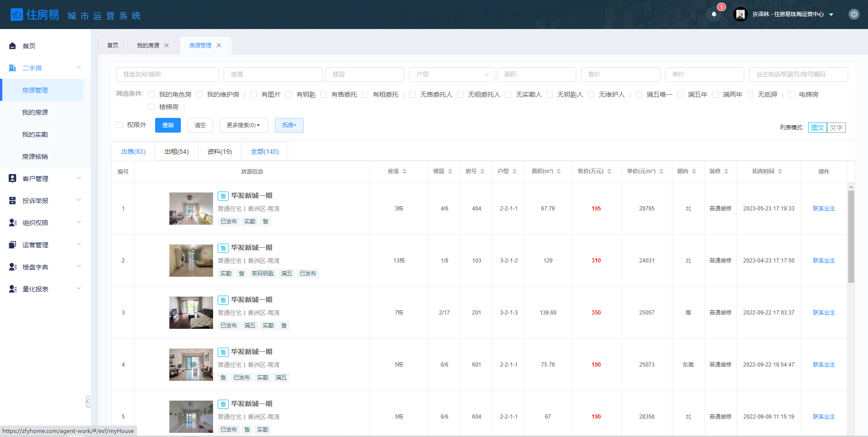The height and width of the screenshot is (437, 868).
Task: Click the 业主电话/钥匙号/房号编码 input field
Action: (799, 75)
